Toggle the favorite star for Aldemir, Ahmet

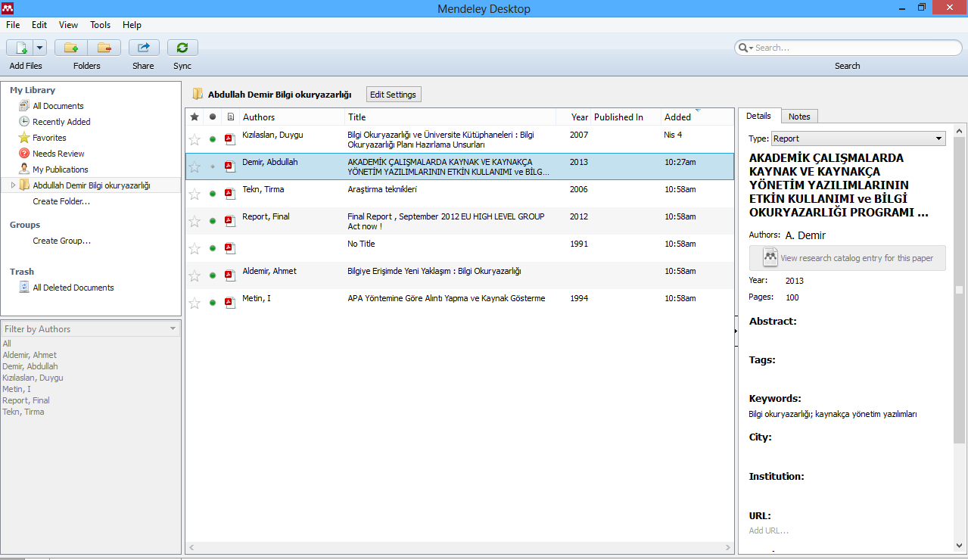pos(195,275)
